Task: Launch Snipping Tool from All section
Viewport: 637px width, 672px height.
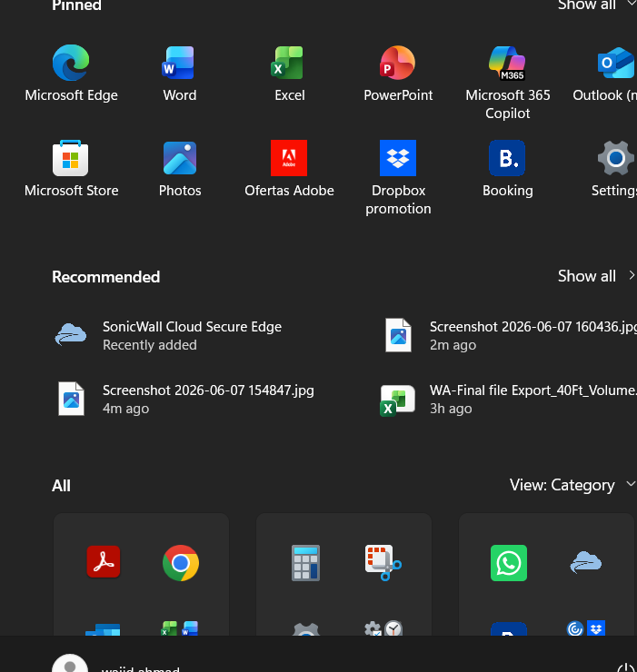Action: [383, 563]
